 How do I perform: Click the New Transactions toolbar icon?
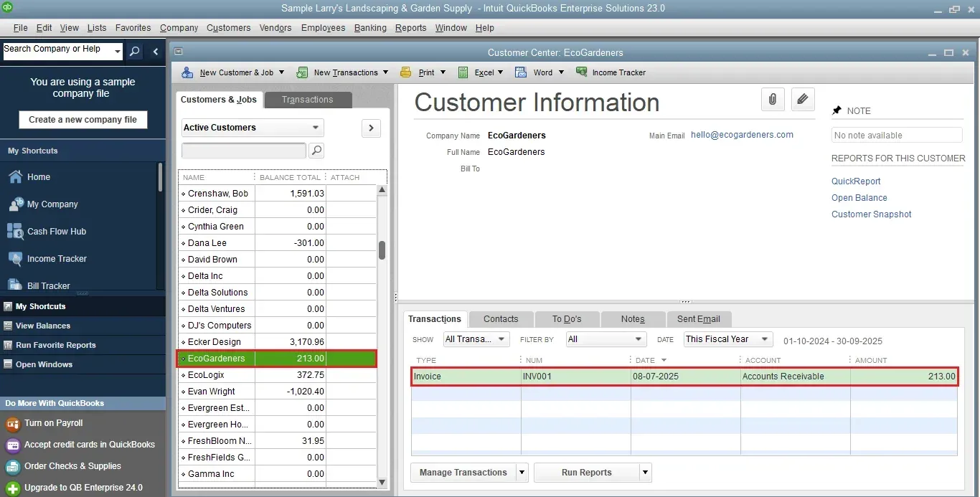pyautogui.click(x=302, y=72)
